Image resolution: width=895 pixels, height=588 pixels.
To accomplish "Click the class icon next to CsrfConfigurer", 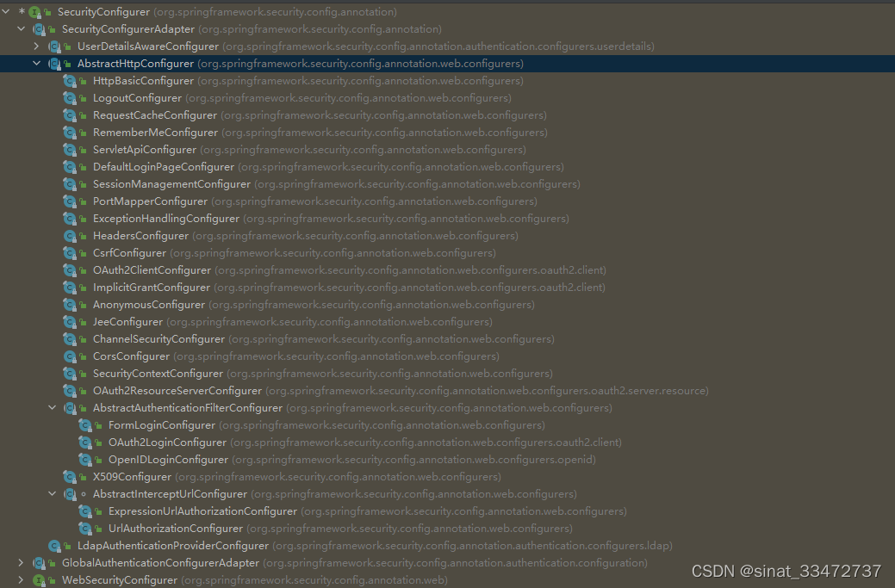I will click(x=69, y=252).
